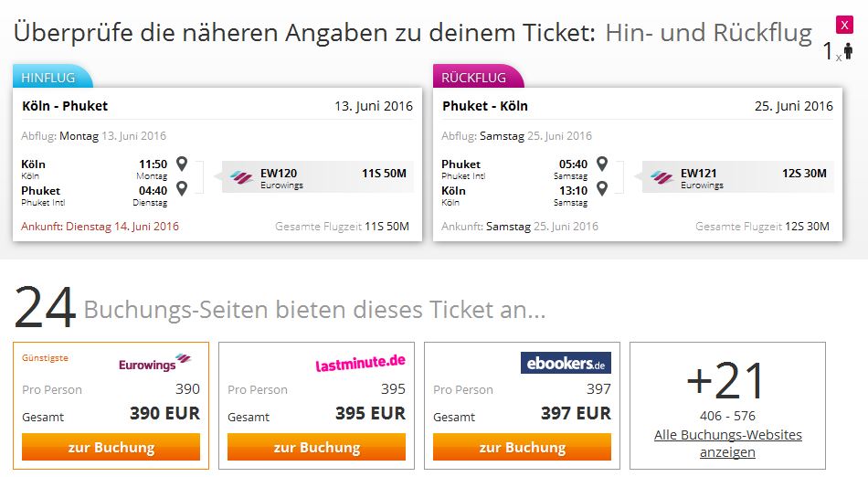
Task: Click the Eurowings logo next to EW120
Action: [x=242, y=177]
